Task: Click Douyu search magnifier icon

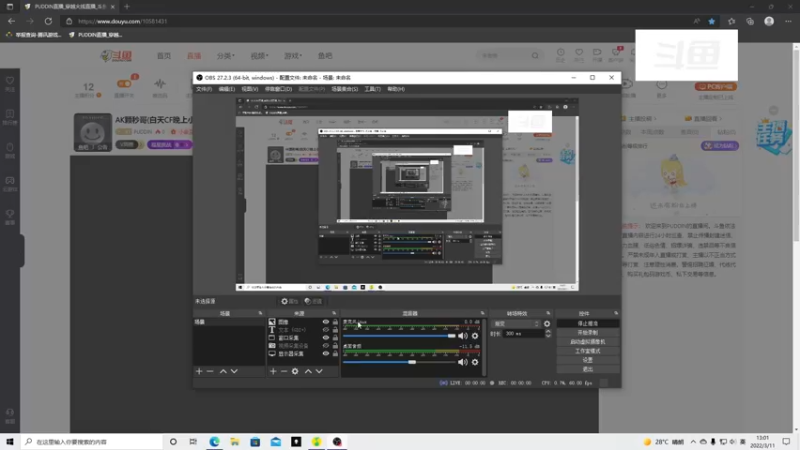Action: point(535,56)
